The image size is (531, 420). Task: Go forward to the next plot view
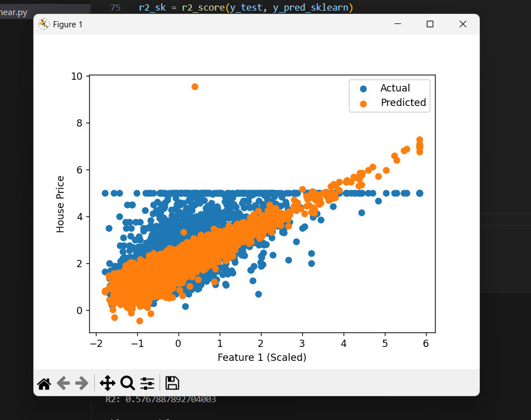(x=81, y=383)
